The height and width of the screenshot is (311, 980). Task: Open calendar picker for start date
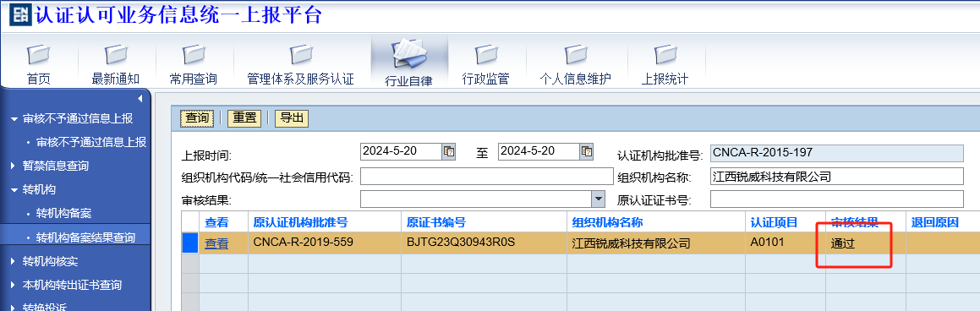pos(449,151)
